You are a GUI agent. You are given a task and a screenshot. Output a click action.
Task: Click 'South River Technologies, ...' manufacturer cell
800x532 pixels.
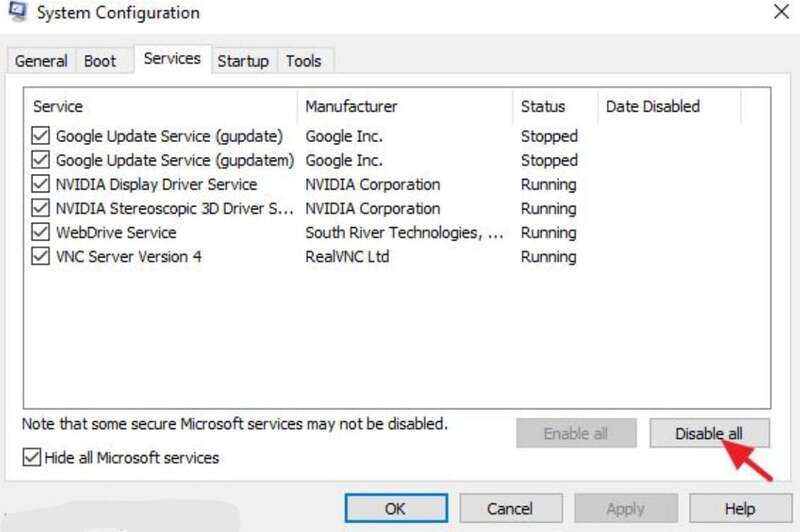[x=404, y=233]
